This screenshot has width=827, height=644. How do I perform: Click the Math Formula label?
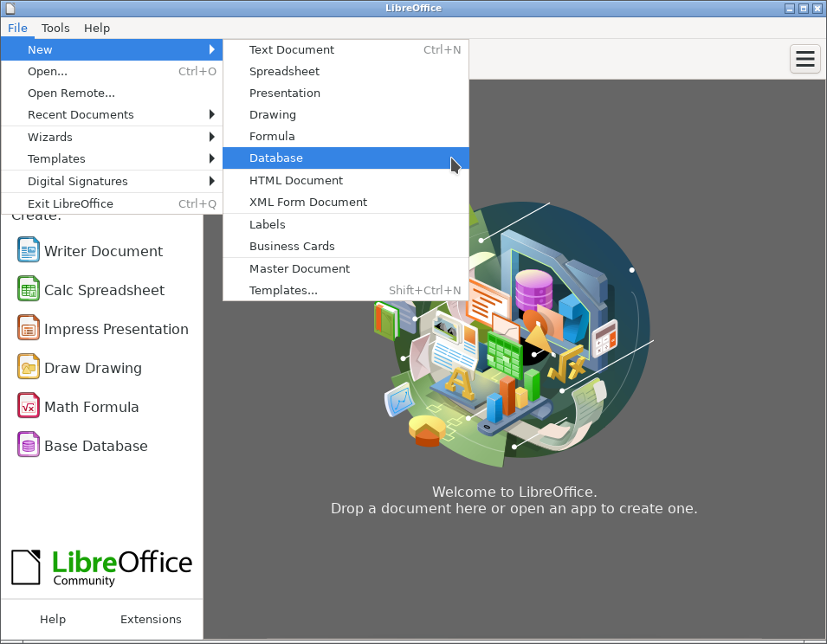point(91,407)
